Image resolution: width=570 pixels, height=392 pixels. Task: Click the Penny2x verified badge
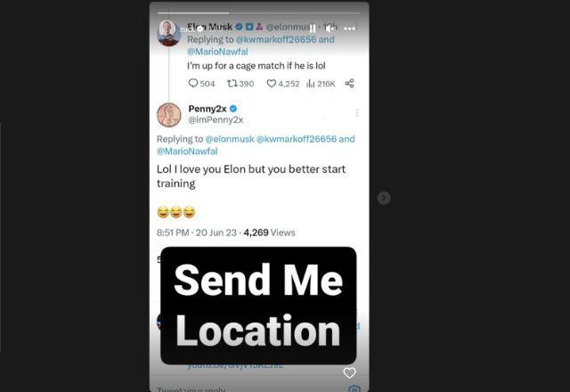(233, 109)
